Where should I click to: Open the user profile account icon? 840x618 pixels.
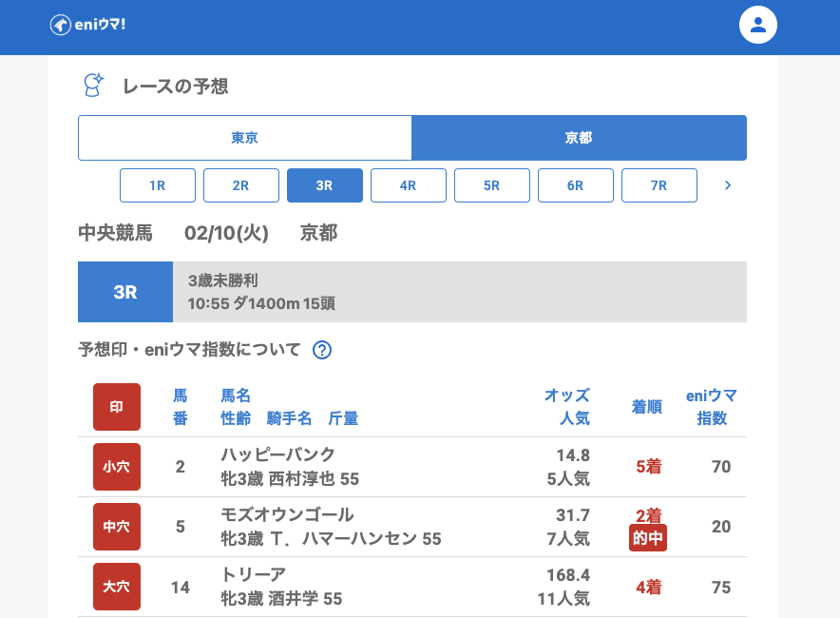(757, 25)
